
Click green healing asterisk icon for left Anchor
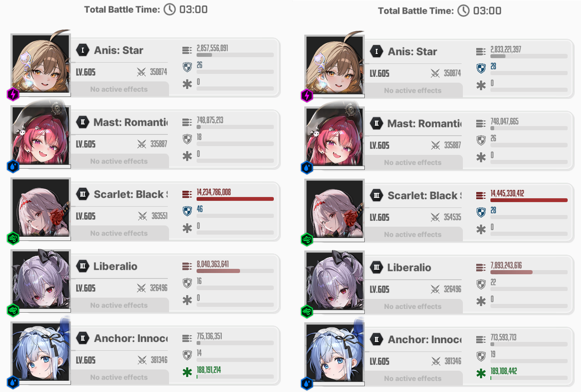(x=187, y=372)
